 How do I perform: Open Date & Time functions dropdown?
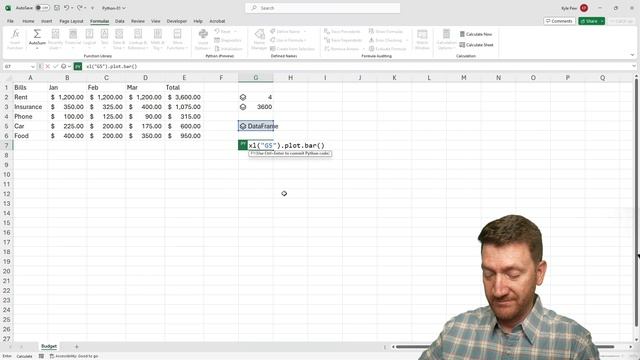tap(119, 40)
